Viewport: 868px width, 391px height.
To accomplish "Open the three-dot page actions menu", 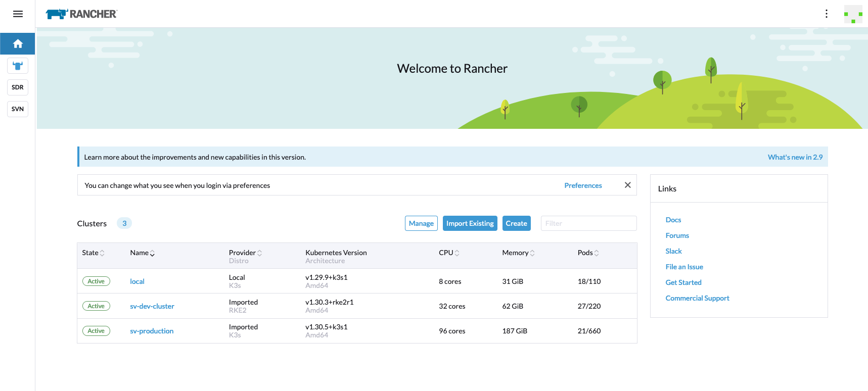I will [827, 14].
